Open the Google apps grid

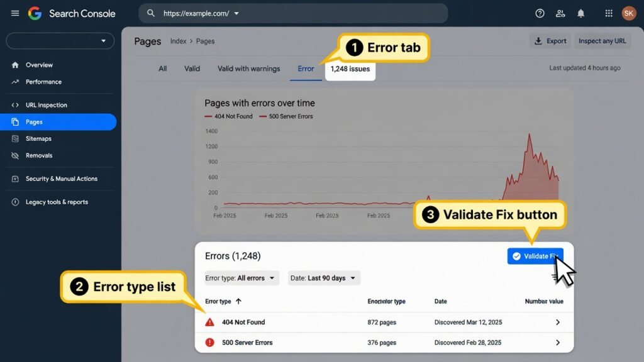609,14
